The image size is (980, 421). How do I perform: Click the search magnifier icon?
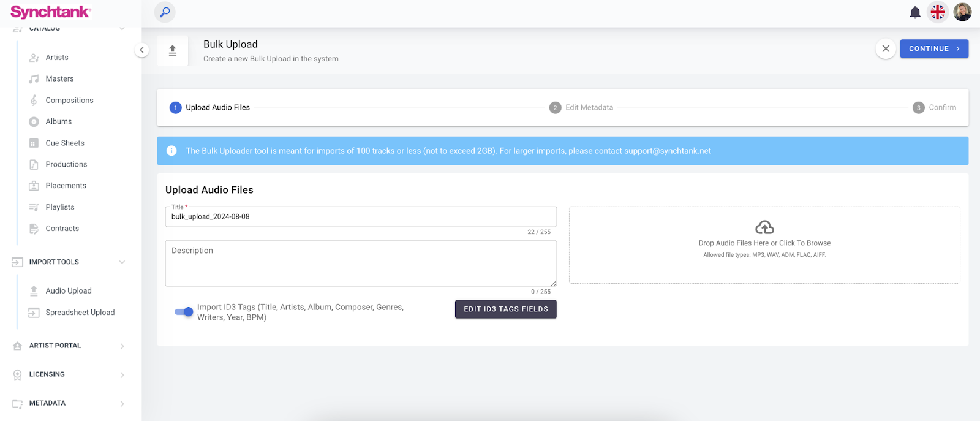165,12
